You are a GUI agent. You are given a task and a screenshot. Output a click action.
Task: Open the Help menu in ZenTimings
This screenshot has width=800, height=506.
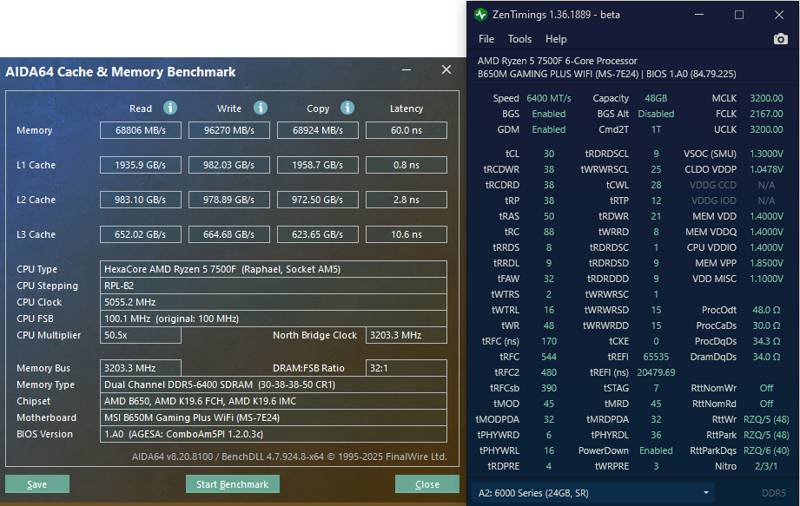point(556,39)
